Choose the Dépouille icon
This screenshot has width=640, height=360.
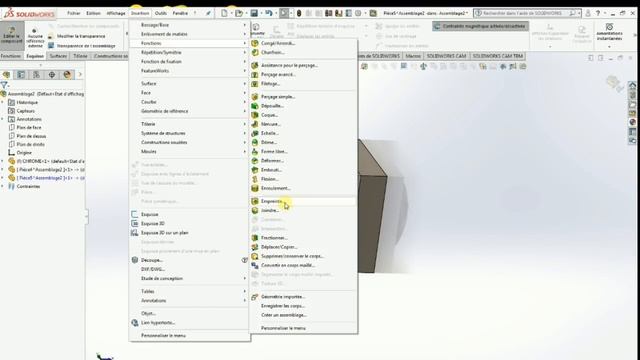point(255,106)
